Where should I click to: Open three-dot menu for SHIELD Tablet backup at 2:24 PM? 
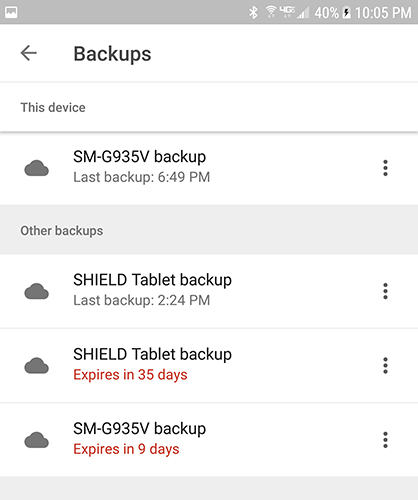pos(385,291)
